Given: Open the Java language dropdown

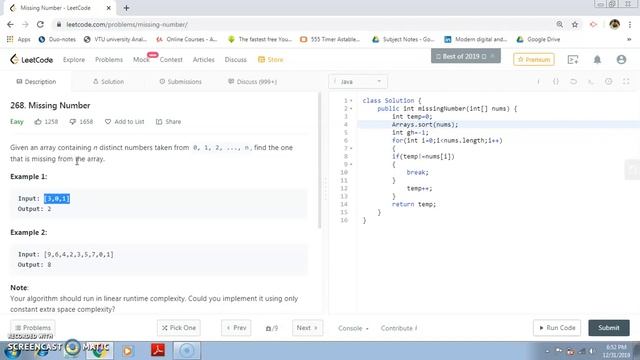Looking at the screenshot, I should 358,82.
